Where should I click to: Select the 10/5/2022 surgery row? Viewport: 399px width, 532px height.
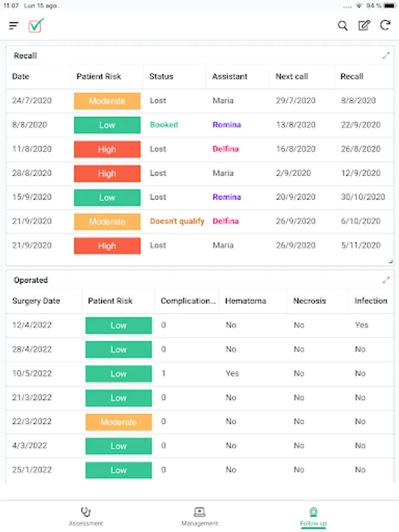(x=200, y=374)
